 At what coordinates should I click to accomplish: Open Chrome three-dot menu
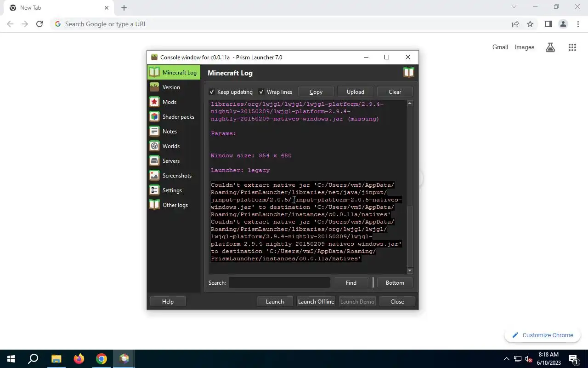pos(578,24)
